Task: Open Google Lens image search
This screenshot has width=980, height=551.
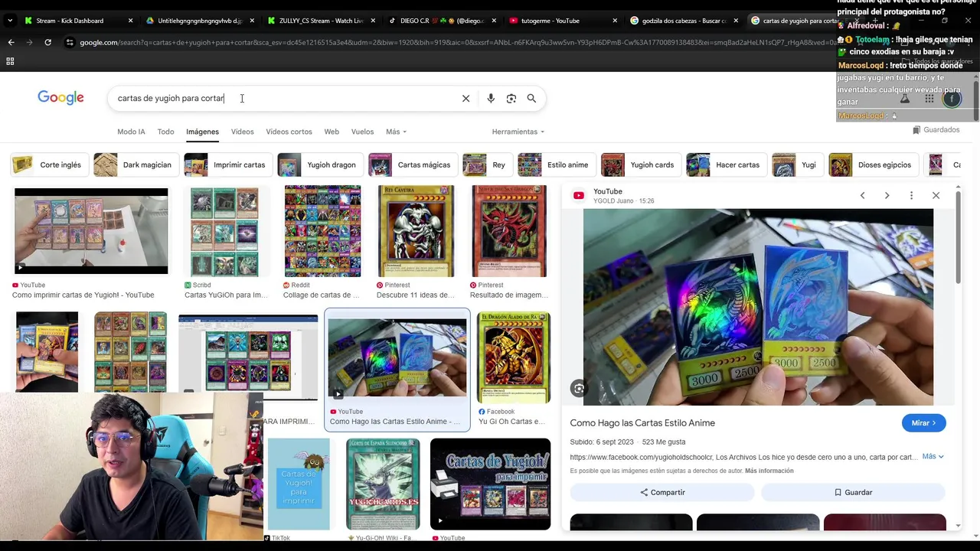Action: pos(511,98)
